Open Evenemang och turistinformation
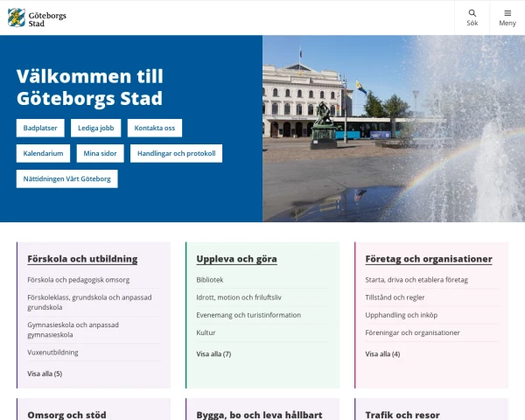 coord(248,315)
